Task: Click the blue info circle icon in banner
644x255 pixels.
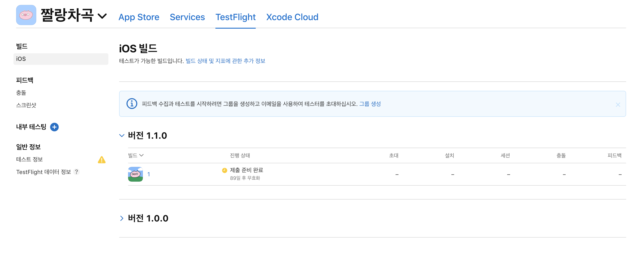Action: 132,104
